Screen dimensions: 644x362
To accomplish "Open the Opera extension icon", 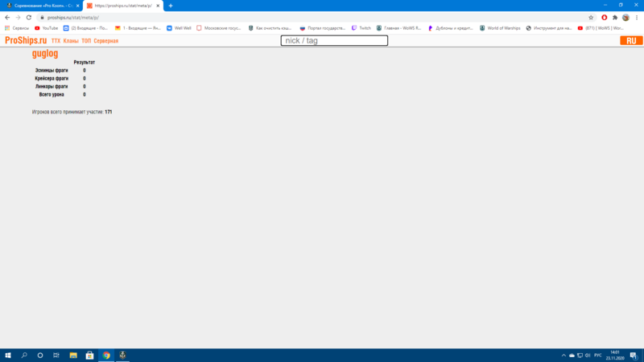I will [x=605, y=18].
